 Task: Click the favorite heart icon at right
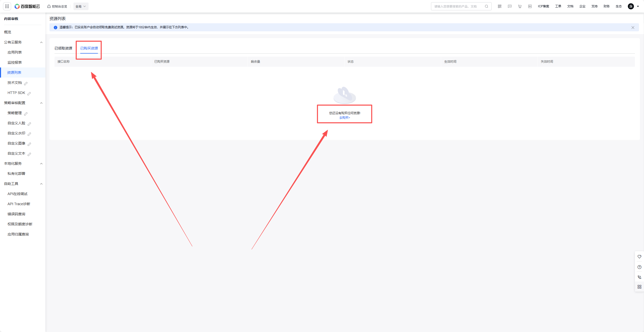(x=639, y=257)
